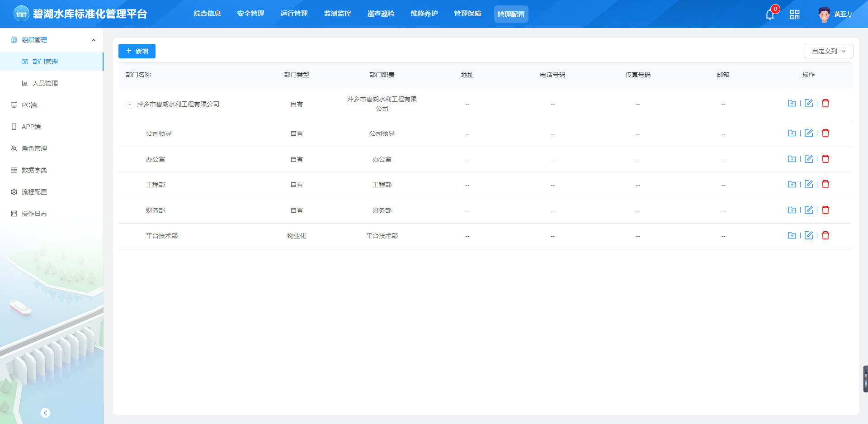This screenshot has width=868, height=424.
Task: Edit the 工程部 department
Action: [809, 184]
